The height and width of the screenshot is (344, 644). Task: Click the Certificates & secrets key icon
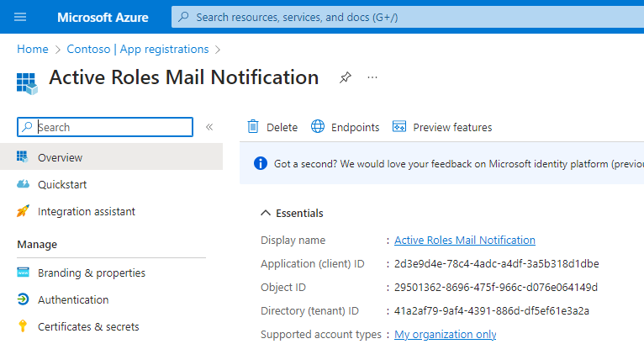[23, 325]
